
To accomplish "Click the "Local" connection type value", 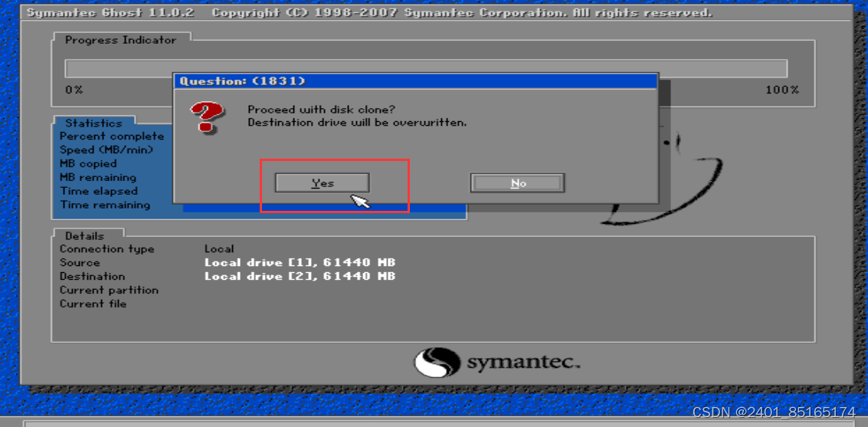I will point(219,249).
